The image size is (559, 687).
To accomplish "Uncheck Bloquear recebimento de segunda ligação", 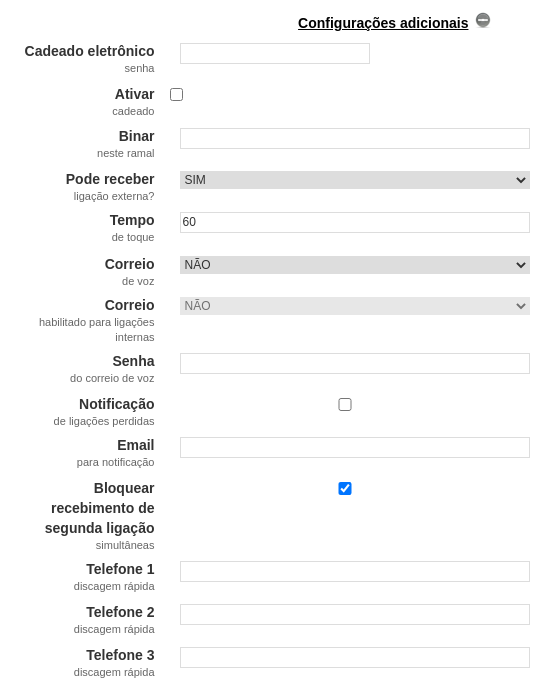I will click(x=345, y=489).
